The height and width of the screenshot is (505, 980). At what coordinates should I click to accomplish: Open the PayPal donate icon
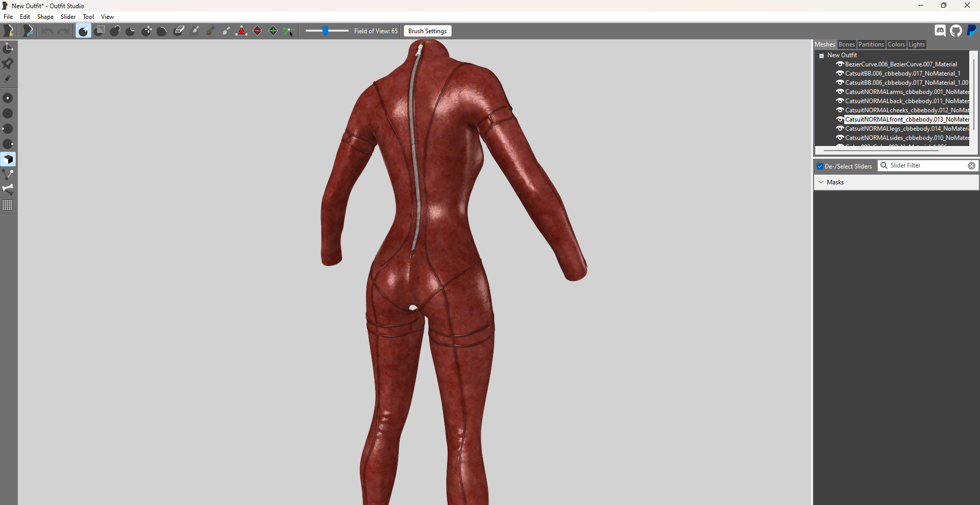point(972,31)
